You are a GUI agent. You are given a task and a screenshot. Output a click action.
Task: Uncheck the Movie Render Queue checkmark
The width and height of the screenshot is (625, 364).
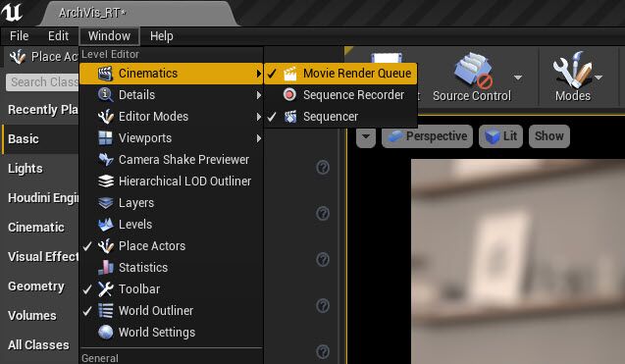tap(272, 74)
